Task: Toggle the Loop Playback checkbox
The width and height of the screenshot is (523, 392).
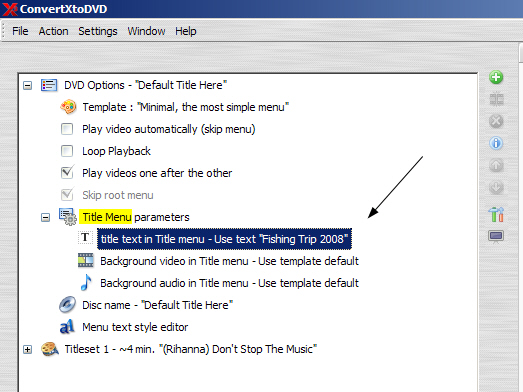Action: (67, 151)
